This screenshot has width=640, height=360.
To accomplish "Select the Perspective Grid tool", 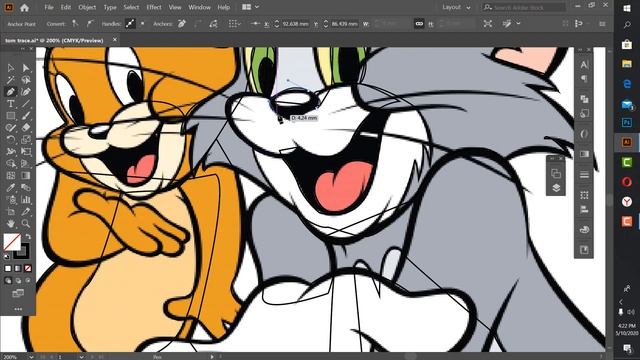I will pos(26,163).
